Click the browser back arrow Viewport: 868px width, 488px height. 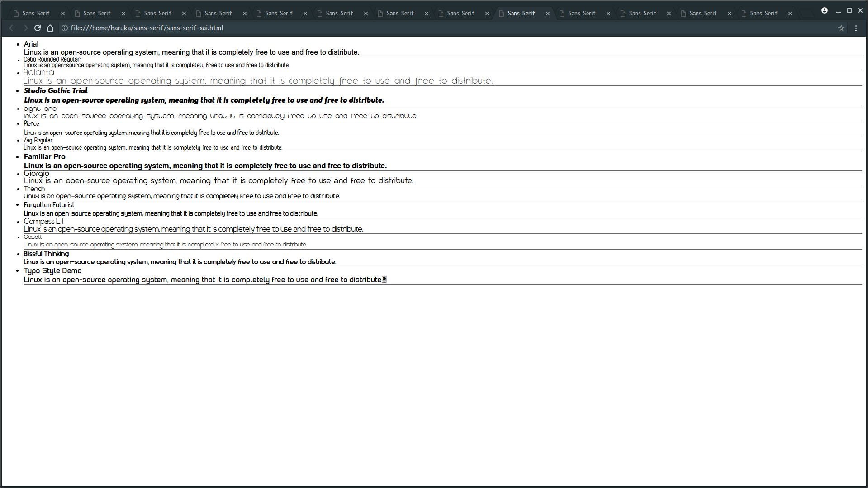click(x=12, y=28)
